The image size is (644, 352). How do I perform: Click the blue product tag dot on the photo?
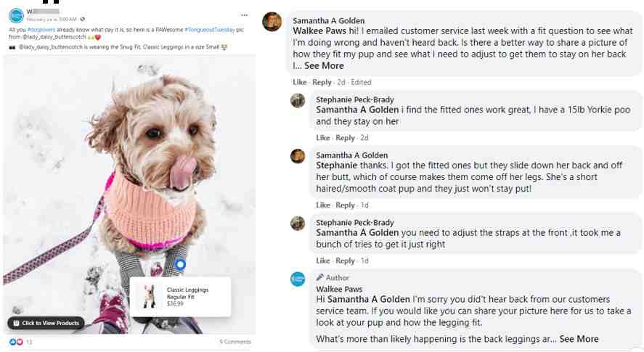[180, 264]
